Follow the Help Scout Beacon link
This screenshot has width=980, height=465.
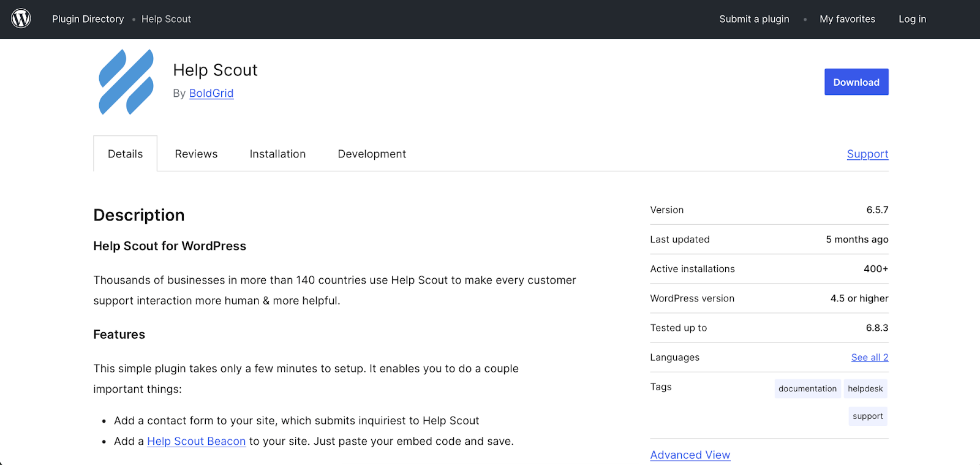click(196, 441)
